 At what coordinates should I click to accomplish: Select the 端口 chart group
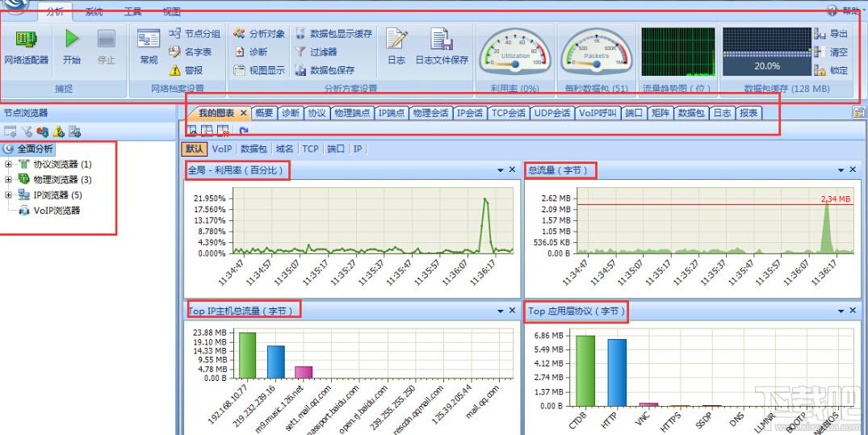point(335,148)
